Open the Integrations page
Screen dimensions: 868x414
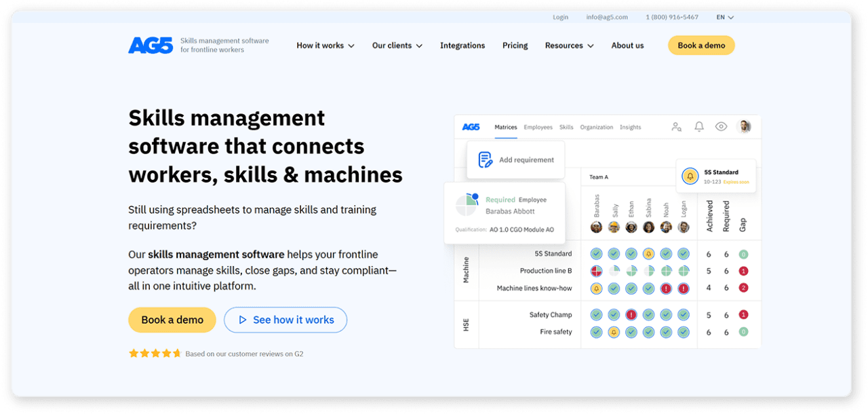tap(462, 45)
